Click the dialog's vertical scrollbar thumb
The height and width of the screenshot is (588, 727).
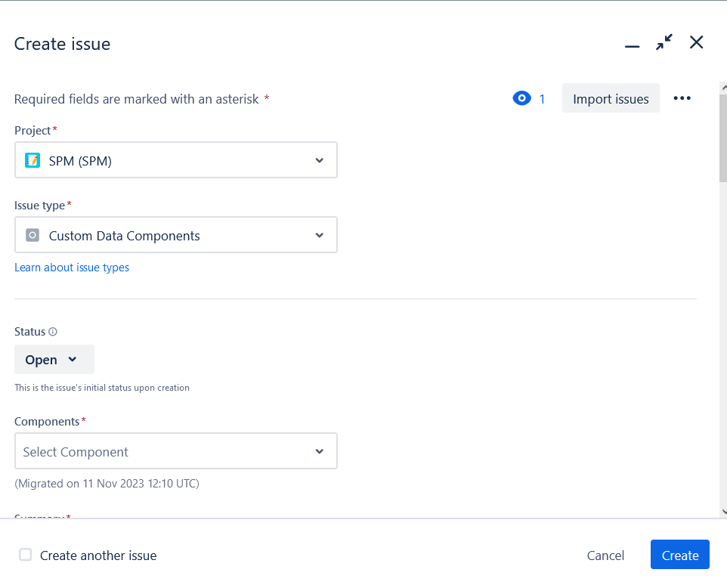pos(722,138)
